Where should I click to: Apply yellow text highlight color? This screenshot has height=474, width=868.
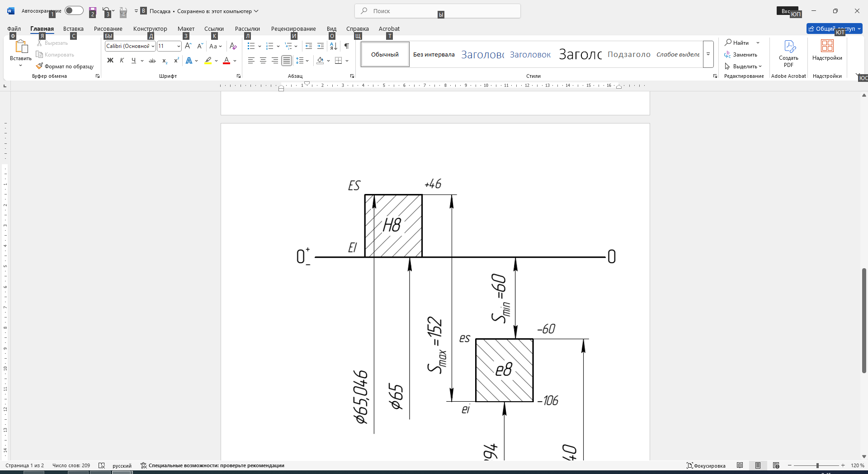tap(208, 60)
